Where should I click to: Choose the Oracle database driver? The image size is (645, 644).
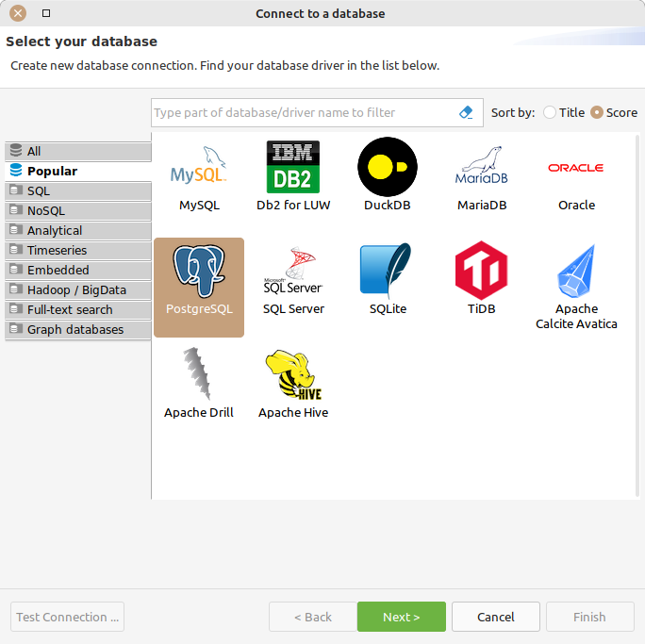(x=576, y=168)
